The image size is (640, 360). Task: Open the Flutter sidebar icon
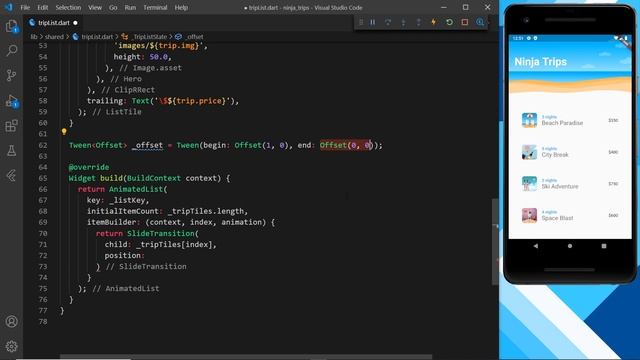coord(11,176)
